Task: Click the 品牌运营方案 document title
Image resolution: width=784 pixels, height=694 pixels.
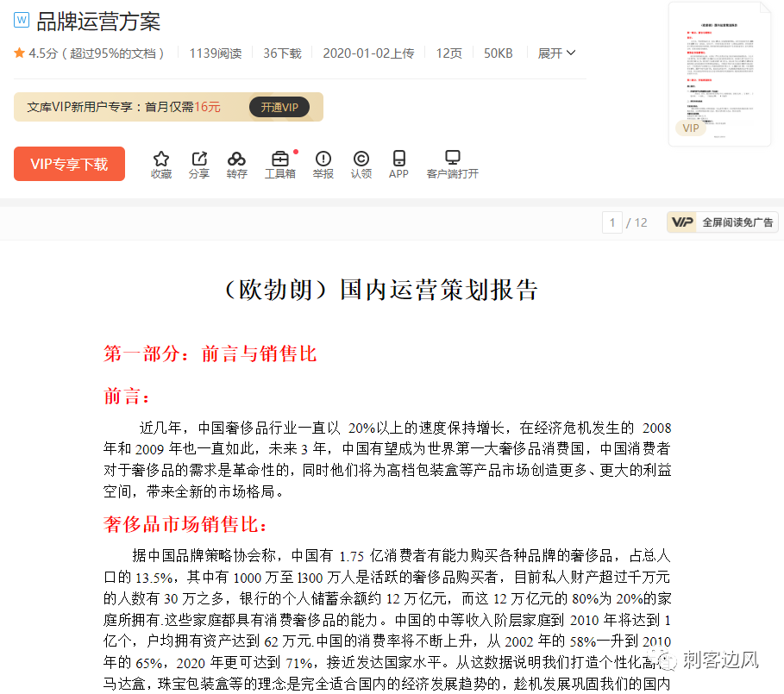Action: pyautogui.click(x=98, y=22)
